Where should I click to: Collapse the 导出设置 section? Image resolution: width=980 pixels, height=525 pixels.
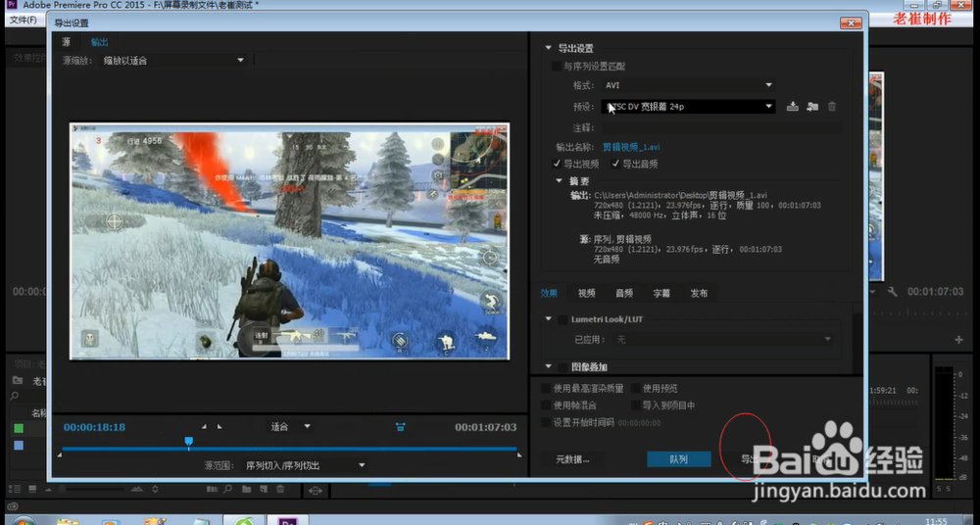548,48
